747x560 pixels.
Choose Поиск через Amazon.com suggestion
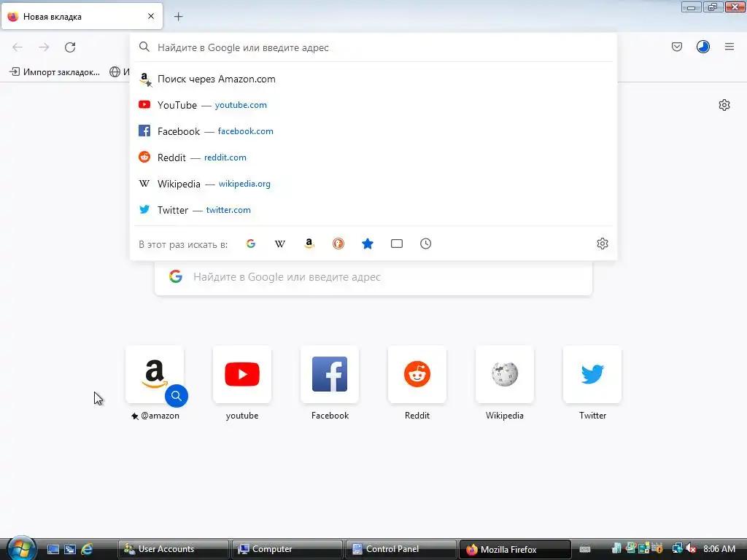[x=373, y=79]
